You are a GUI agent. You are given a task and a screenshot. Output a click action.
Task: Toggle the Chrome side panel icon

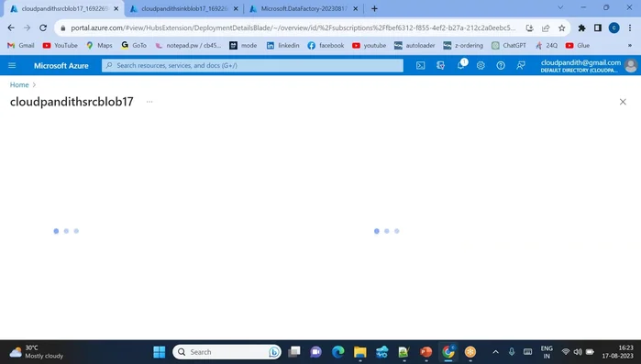click(x=598, y=28)
